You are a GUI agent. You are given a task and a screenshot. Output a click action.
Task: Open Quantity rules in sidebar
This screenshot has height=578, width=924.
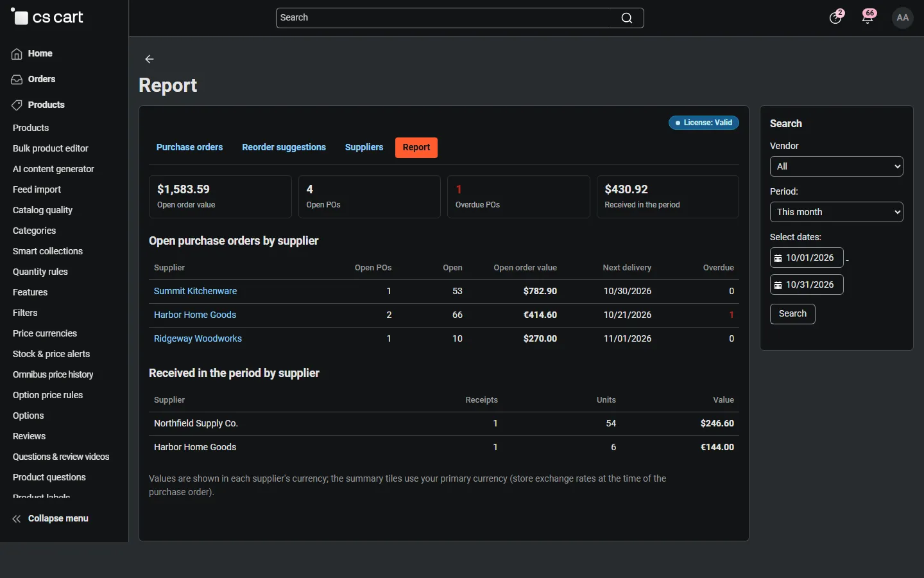tap(40, 272)
